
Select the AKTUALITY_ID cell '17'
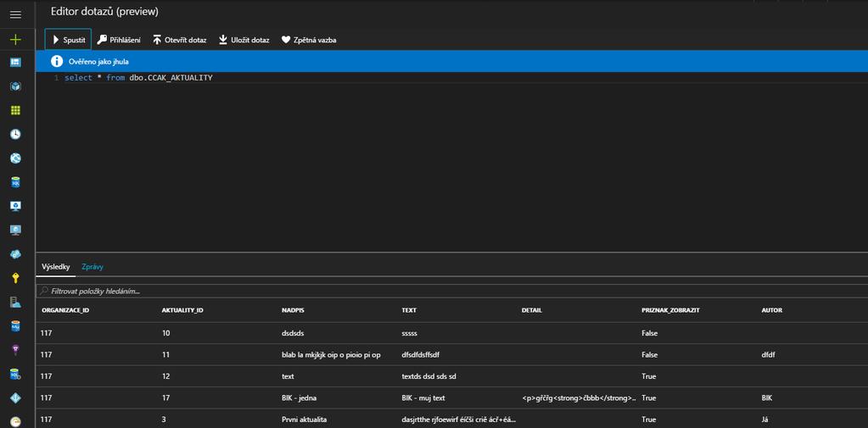click(165, 397)
